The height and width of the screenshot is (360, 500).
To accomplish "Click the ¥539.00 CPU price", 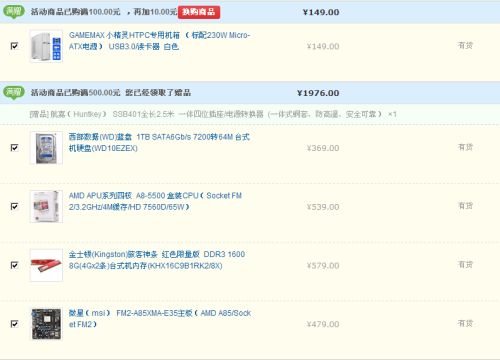I will [323, 207].
